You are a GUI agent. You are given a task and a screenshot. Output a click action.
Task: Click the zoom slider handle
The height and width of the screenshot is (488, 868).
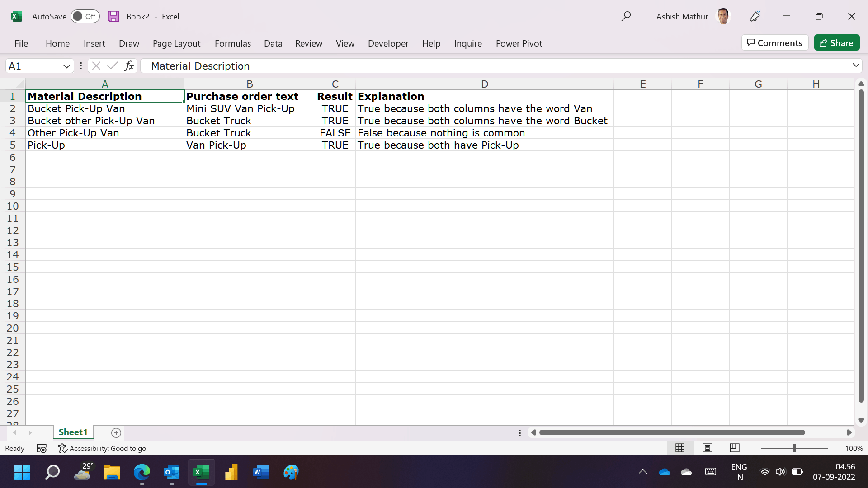tap(794, 448)
